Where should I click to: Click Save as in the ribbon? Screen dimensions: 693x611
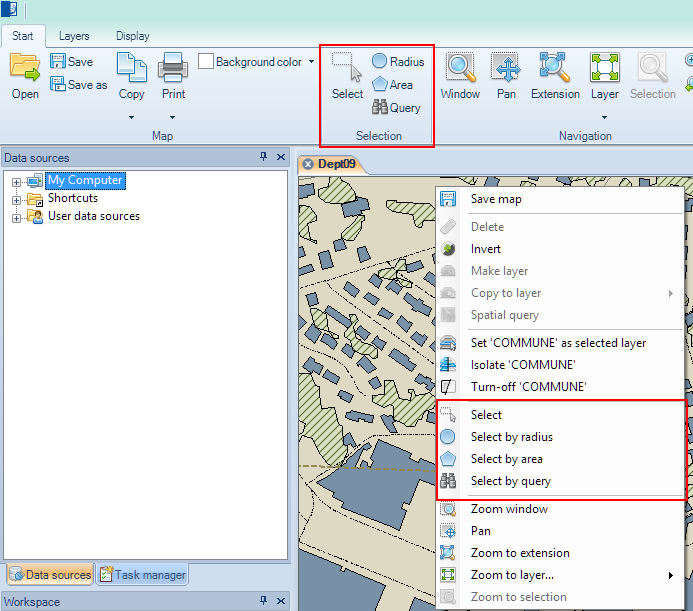[x=79, y=85]
